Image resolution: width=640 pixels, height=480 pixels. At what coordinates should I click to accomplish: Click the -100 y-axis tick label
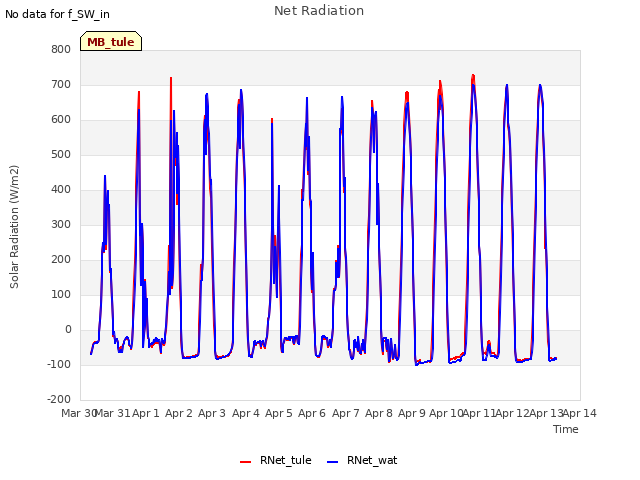pyautogui.click(x=59, y=364)
